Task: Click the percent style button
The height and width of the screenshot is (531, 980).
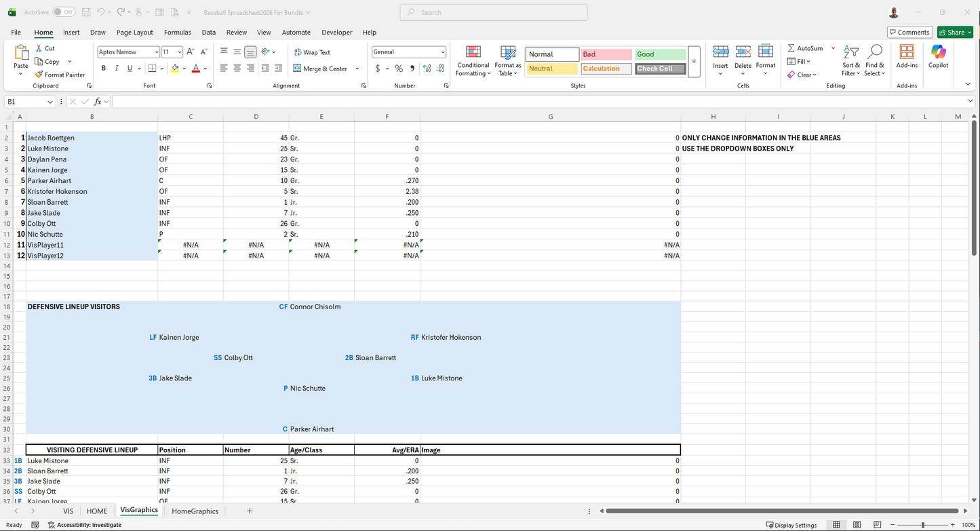Action: tap(399, 68)
